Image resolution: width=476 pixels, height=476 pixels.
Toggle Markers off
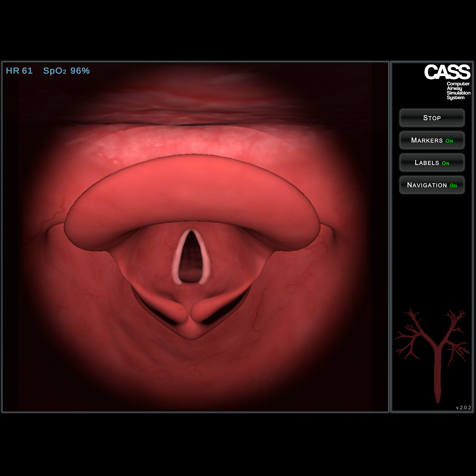pos(432,140)
